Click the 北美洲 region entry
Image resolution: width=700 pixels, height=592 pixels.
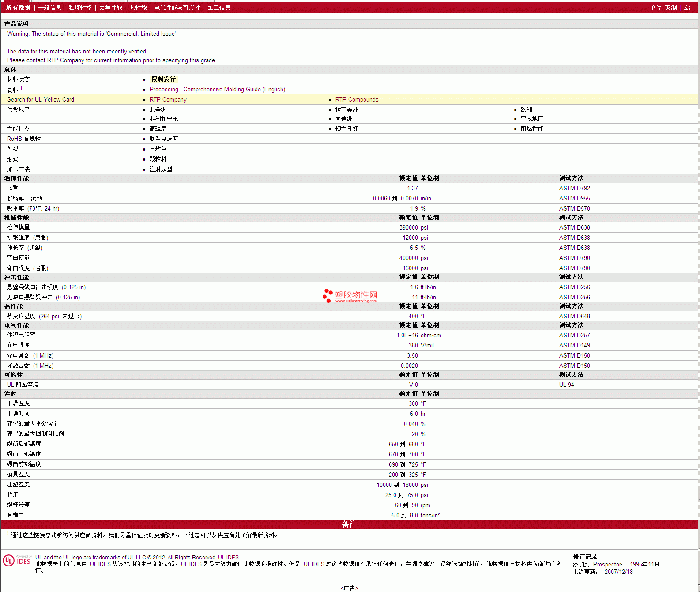click(x=158, y=109)
